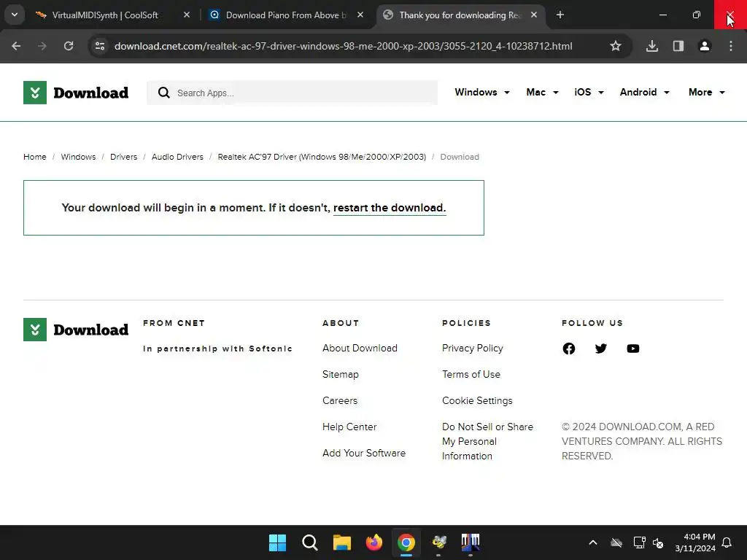This screenshot has width=747, height=560.
Task: Reload the page
Action: 69,46
